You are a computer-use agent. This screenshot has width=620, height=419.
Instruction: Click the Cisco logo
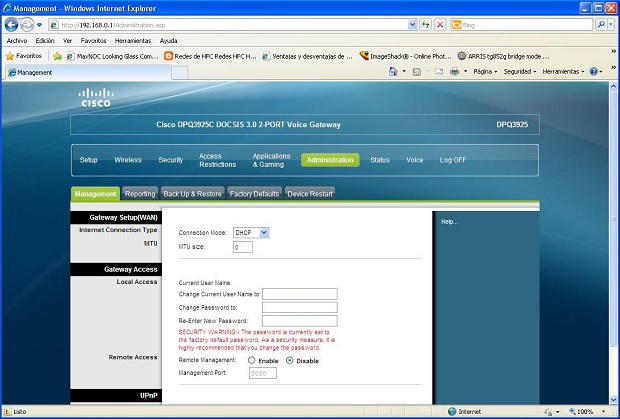(x=96, y=97)
